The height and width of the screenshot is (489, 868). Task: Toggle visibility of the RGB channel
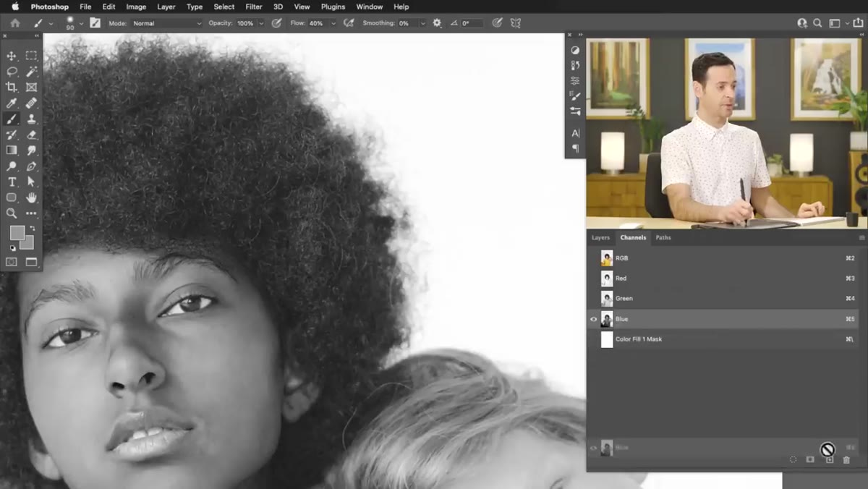click(x=593, y=258)
